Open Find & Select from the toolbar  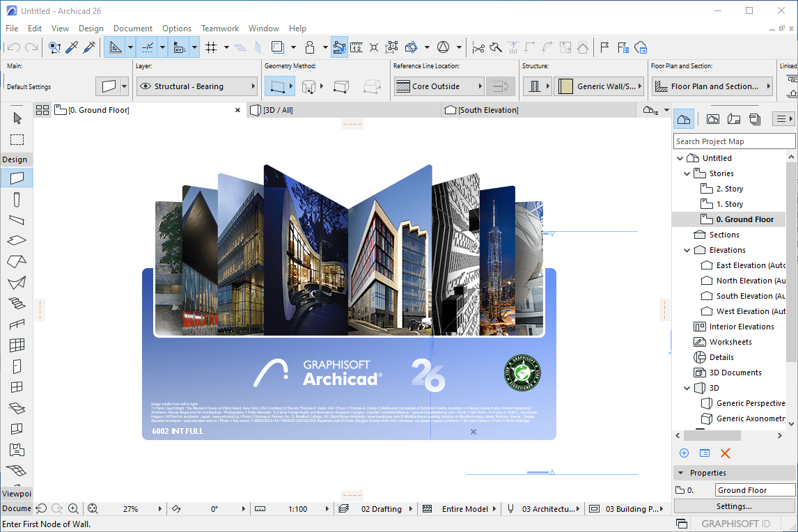(x=54, y=48)
